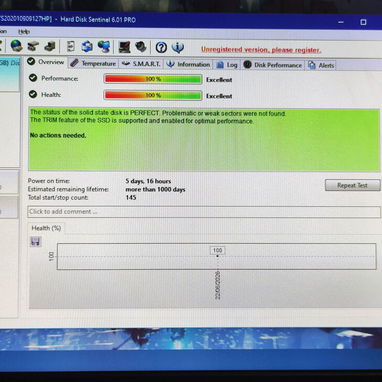The height and width of the screenshot is (382, 382).
Task: Maximize the Hard Disk Sentinel window
Action: [363, 22]
